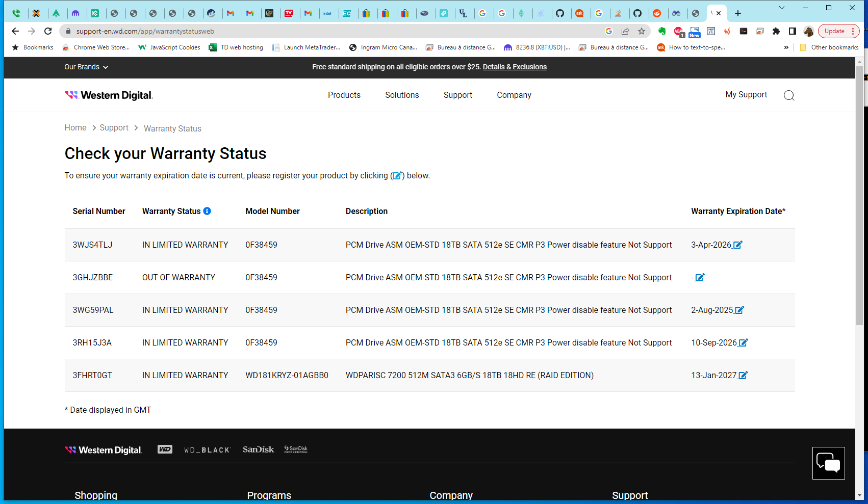Open the site search magnifier icon

point(788,95)
